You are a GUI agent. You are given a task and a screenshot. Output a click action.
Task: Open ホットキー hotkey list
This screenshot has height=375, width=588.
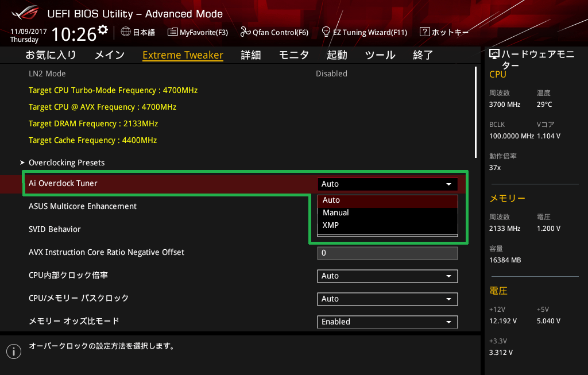pos(450,32)
